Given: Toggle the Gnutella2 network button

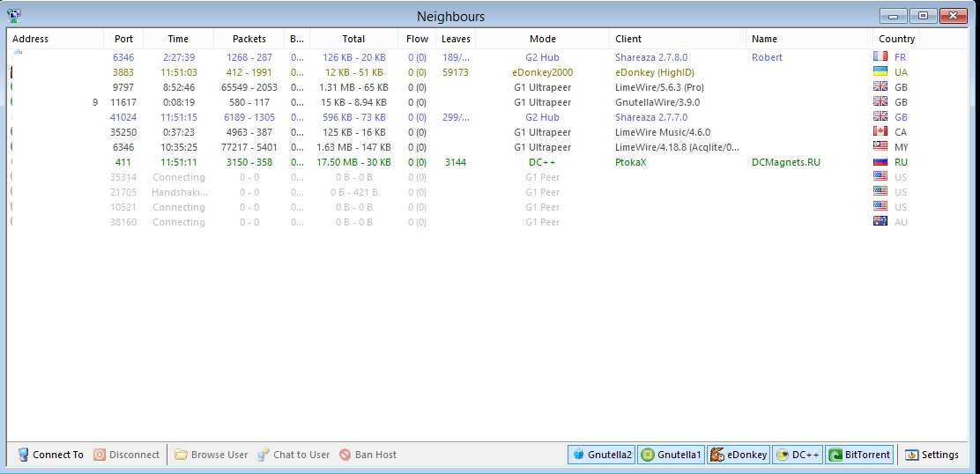Looking at the screenshot, I should pyautogui.click(x=601, y=455).
